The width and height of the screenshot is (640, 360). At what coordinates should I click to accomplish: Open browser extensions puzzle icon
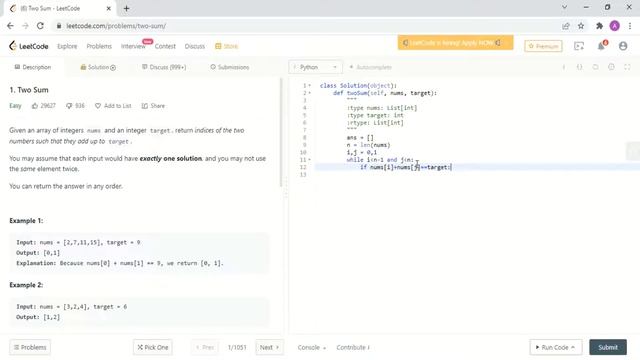pos(599,26)
